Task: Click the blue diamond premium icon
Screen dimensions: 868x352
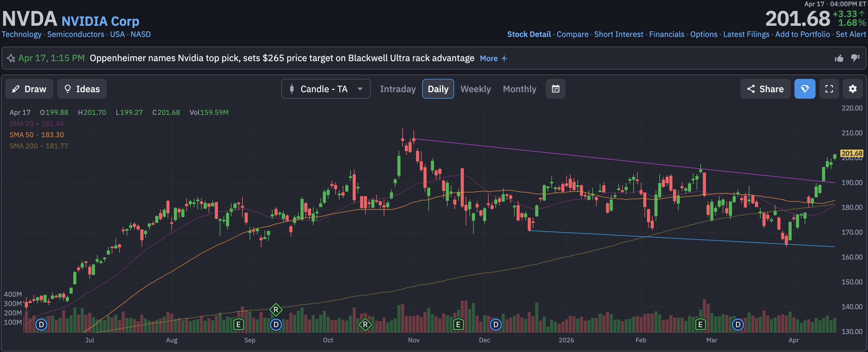Action: click(x=804, y=89)
